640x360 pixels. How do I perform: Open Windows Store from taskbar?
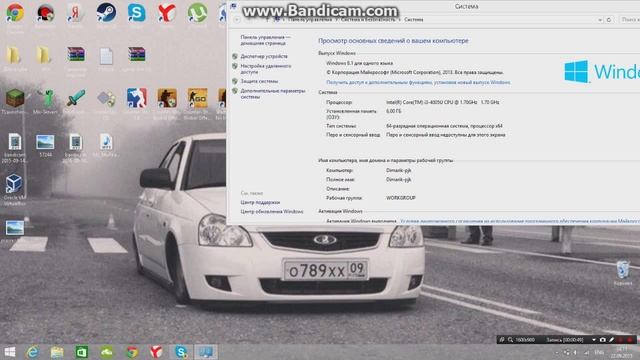[x=82, y=352]
